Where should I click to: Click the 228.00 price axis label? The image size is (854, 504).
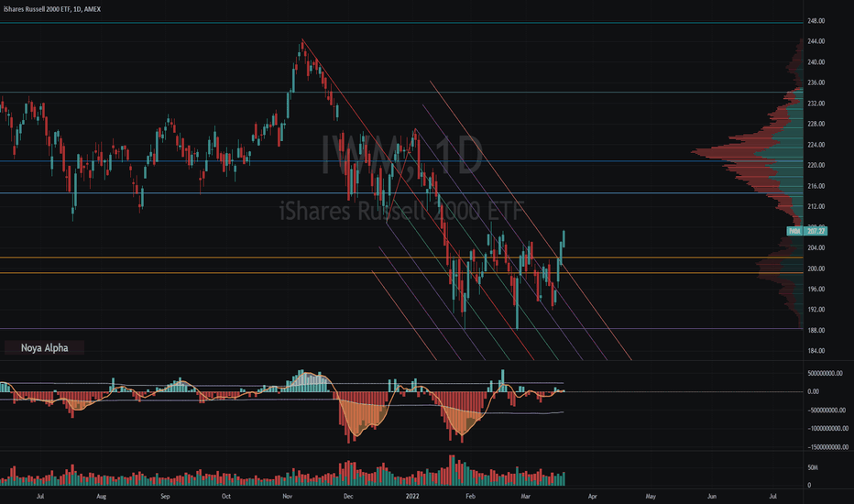(x=816, y=125)
